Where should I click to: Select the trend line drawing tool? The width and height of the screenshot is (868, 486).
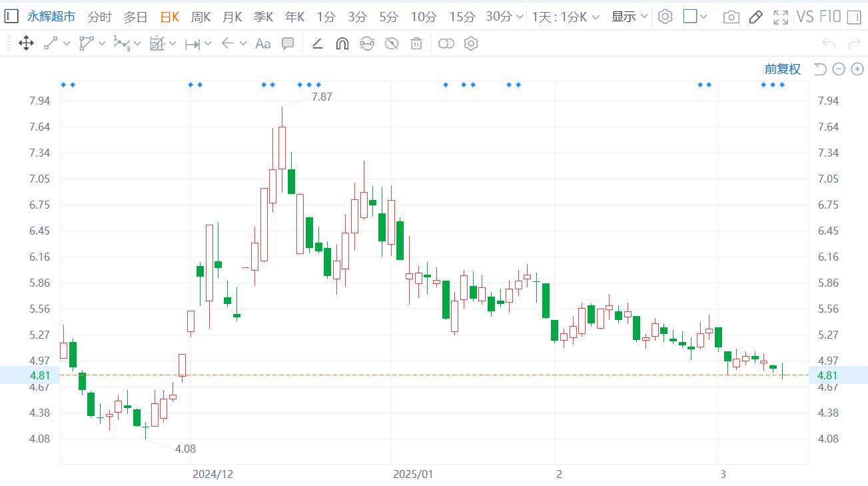pyautogui.click(x=51, y=44)
